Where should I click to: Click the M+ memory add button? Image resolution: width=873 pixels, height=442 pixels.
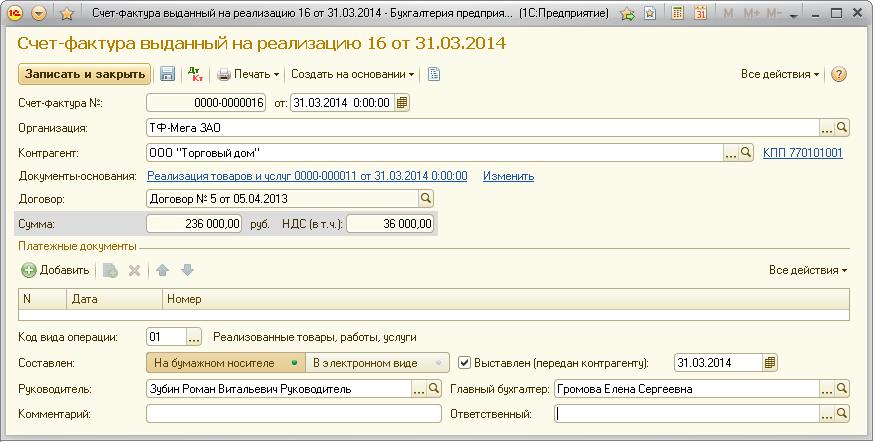click(x=751, y=13)
